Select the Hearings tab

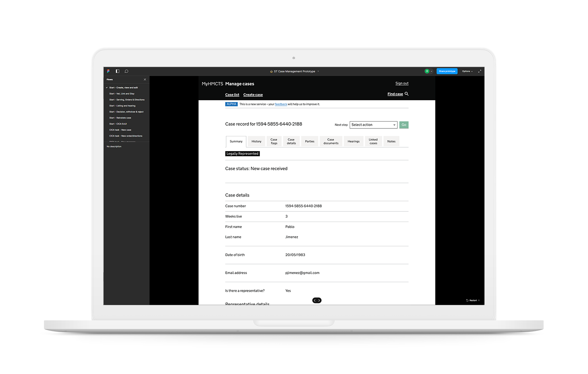coord(353,141)
